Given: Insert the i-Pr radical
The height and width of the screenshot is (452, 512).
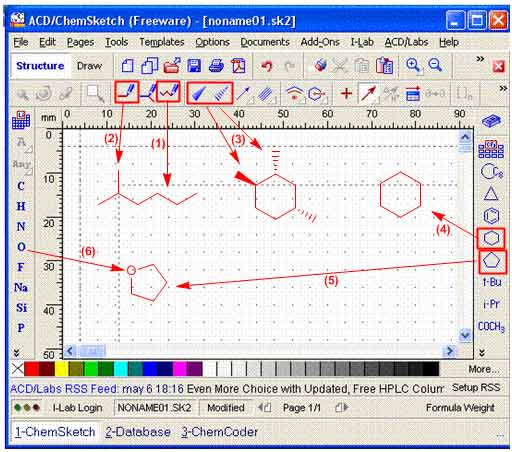Looking at the screenshot, I should coord(492,304).
